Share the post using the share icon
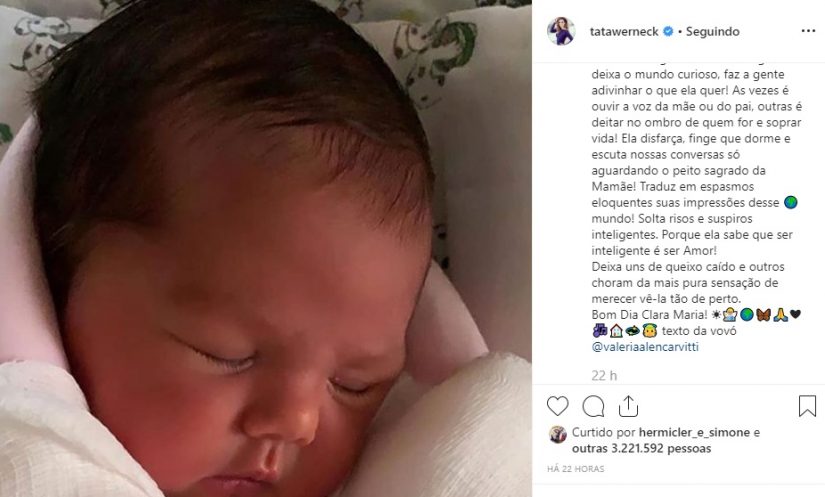Viewport: 825px width, 497px height. 629,406
